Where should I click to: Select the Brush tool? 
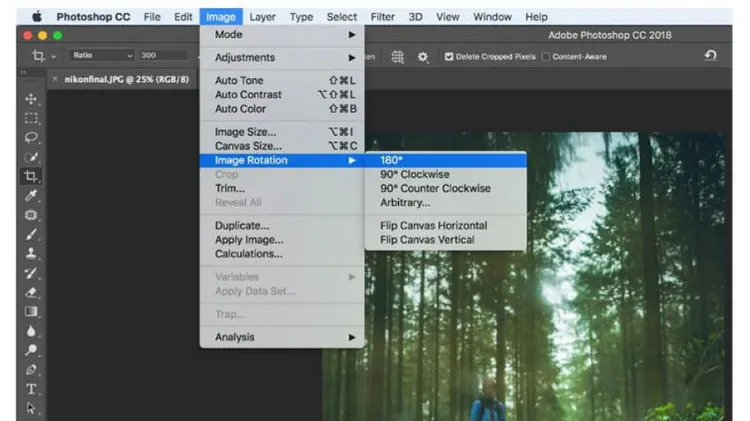[31, 234]
